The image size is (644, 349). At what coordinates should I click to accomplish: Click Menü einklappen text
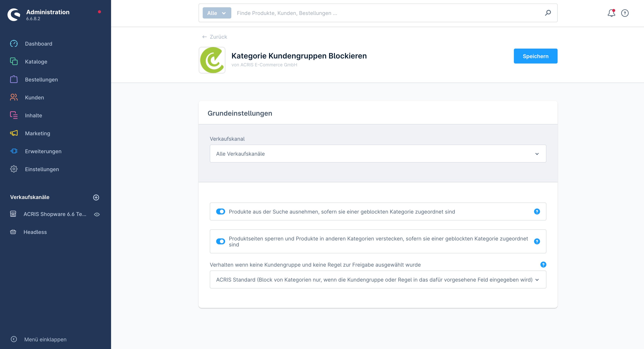click(x=45, y=339)
